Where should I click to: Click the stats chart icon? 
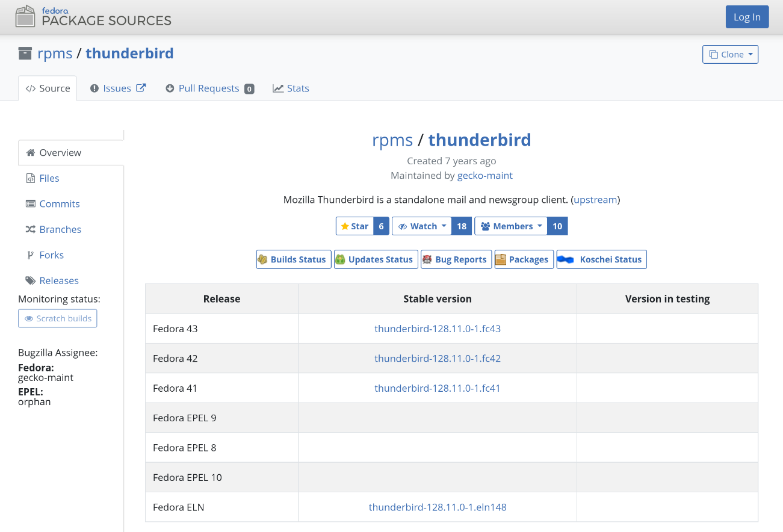(x=278, y=88)
